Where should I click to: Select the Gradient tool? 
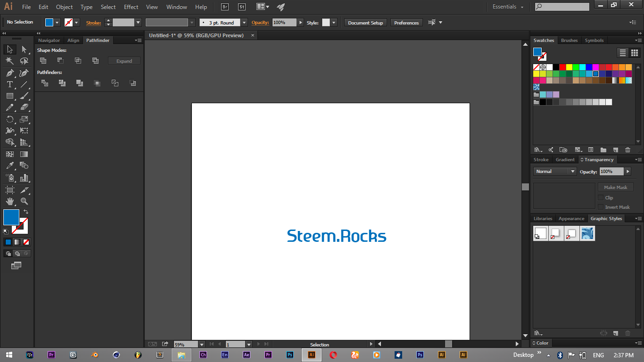click(x=25, y=154)
